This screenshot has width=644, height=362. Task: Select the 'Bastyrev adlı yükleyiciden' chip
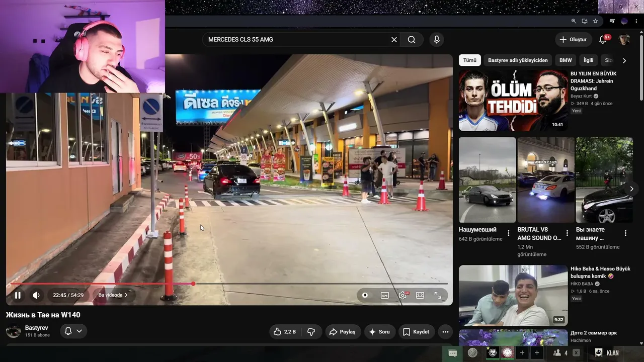[x=518, y=60]
